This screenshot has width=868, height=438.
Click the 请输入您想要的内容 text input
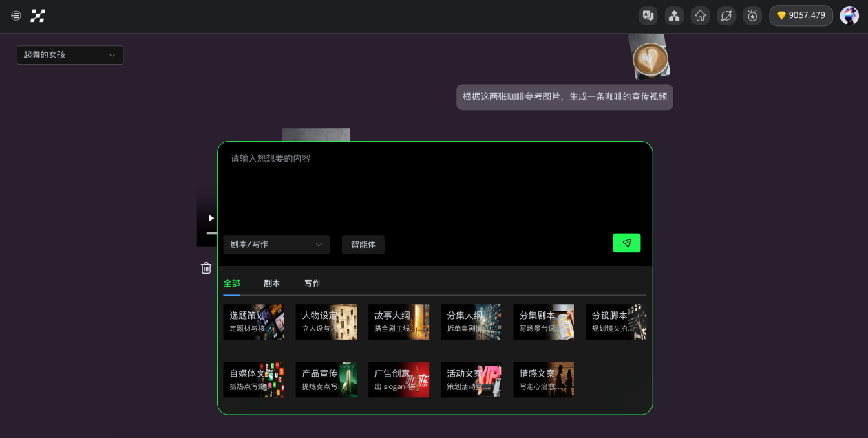click(434, 186)
